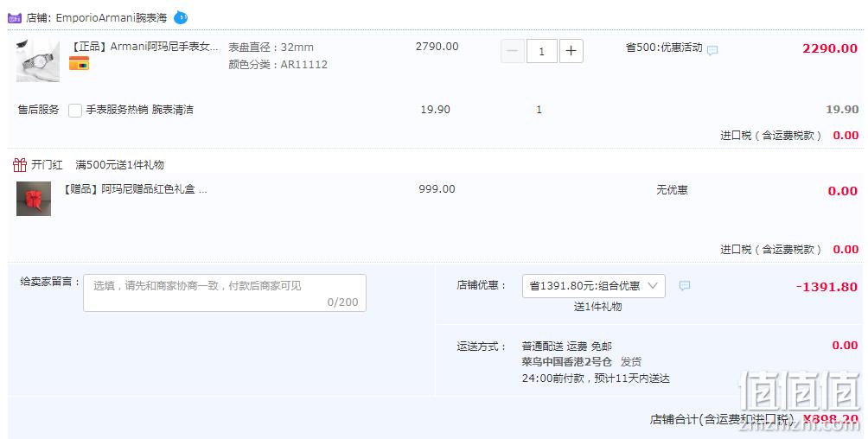Click the 普通配送 运费 免邮 shipping text
Screen dimensions: 868x439
coord(567,347)
